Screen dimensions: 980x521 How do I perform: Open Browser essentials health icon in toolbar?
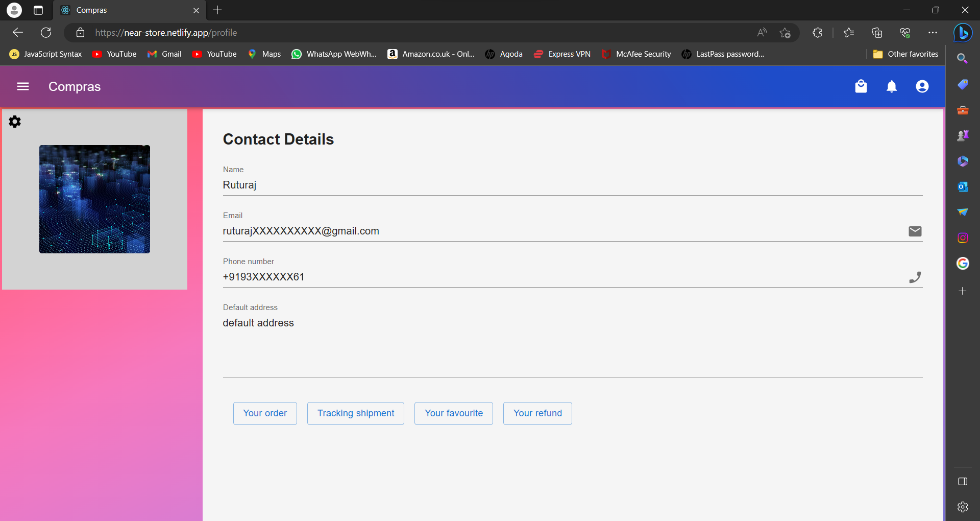click(905, 32)
